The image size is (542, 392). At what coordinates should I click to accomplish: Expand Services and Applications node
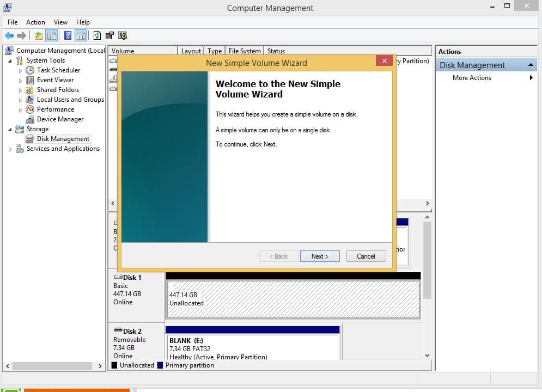click(10, 149)
